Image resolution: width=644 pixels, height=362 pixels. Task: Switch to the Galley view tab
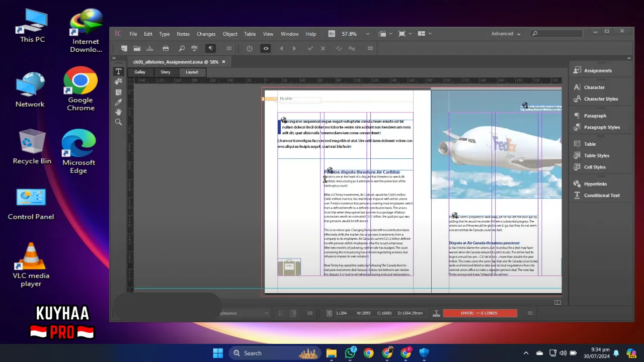click(140, 72)
